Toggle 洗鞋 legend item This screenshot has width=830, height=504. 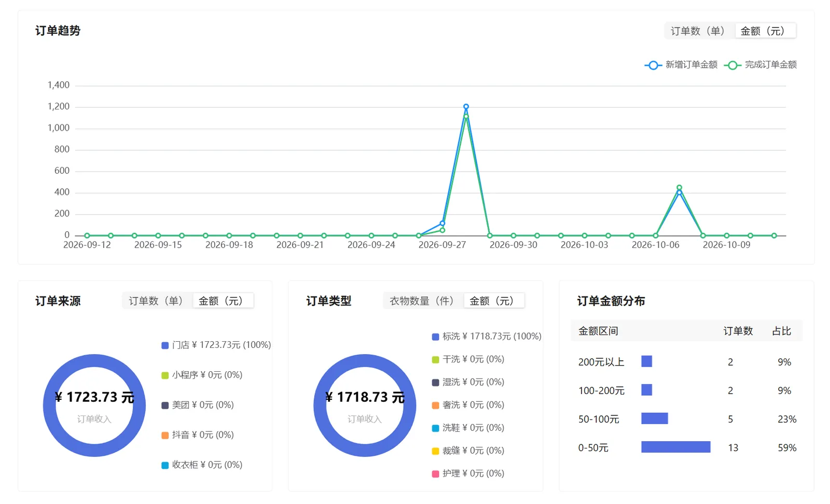468,428
